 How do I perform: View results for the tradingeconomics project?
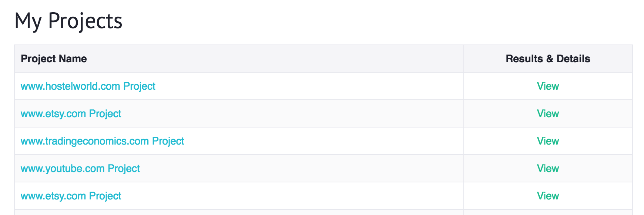point(548,141)
